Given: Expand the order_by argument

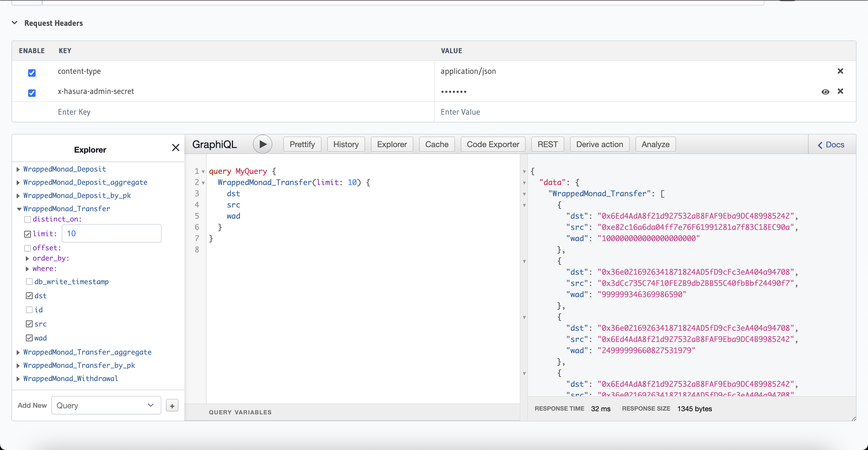Looking at the screenshot, I should (x=27, y=258).
